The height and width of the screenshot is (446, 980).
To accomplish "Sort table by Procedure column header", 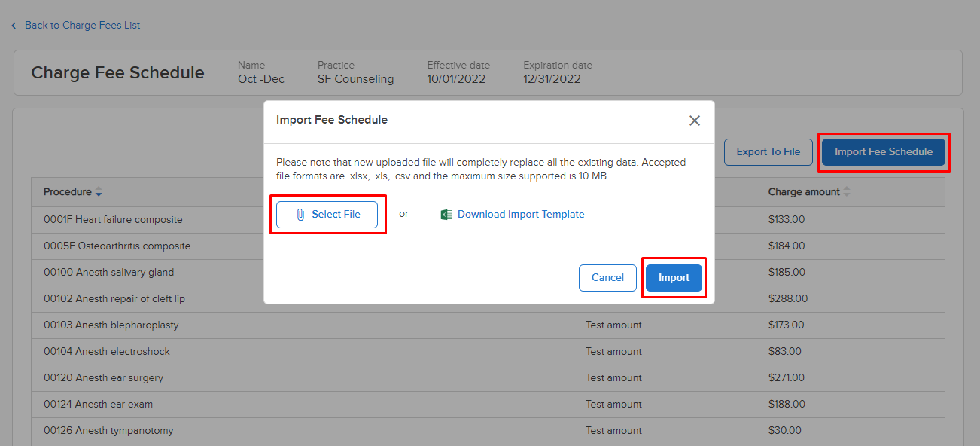I will 67,192.
